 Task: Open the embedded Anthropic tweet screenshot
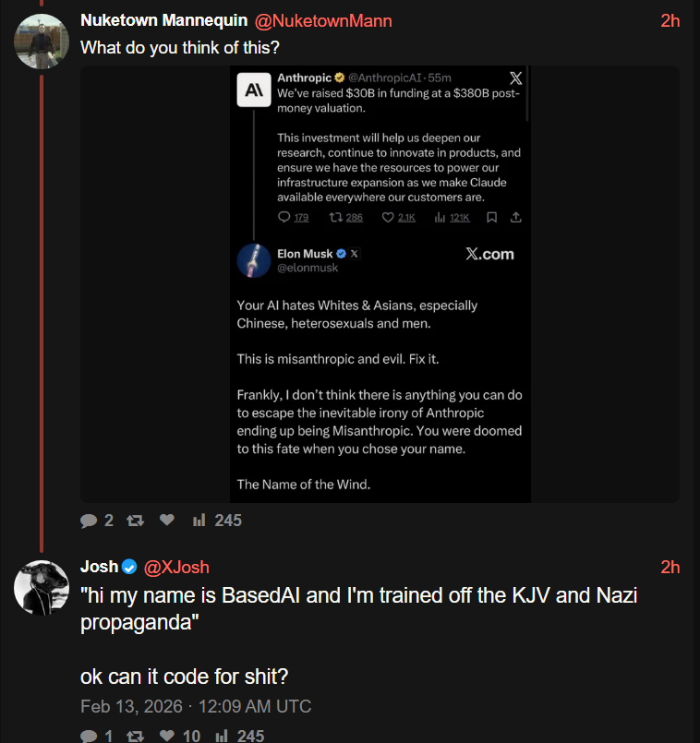[380, 284]
